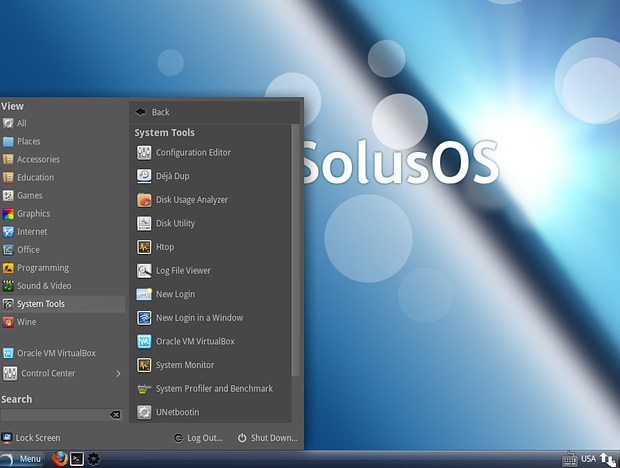Click the keyboard layout icon in tray
The width and height of the screenshot is (620, 468).
tap(569, 459)
